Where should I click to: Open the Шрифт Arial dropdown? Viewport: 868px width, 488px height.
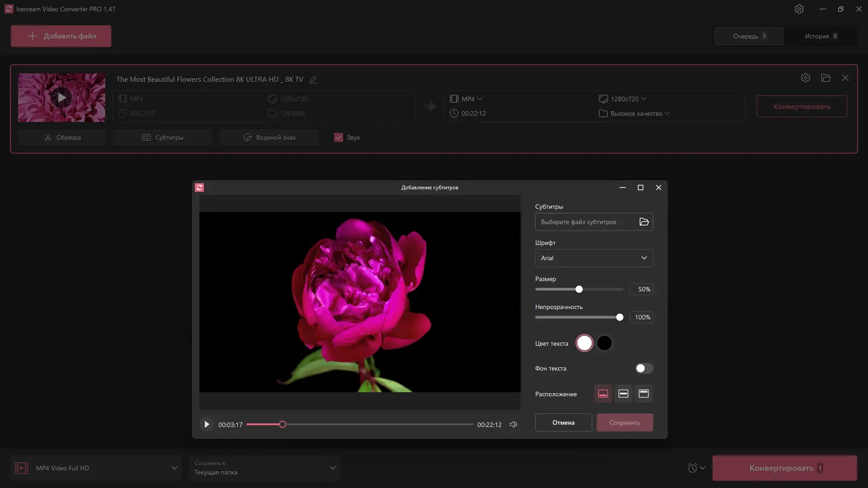[594, 258]
